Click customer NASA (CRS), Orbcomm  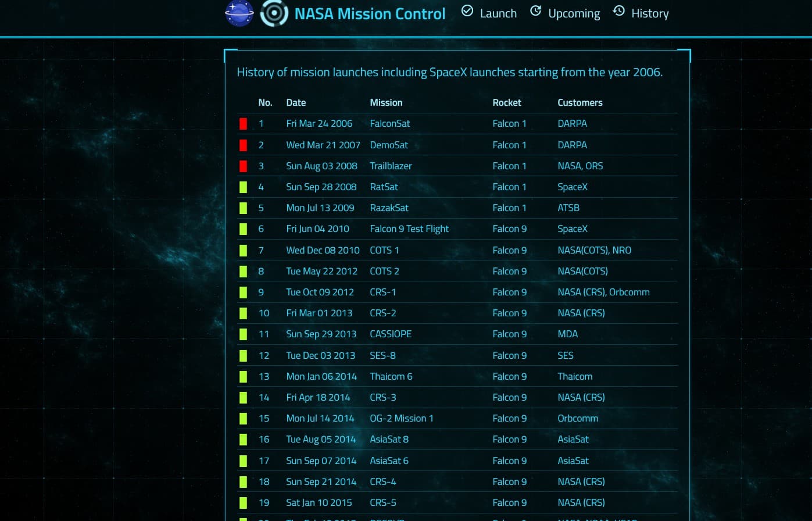point(603,292)
